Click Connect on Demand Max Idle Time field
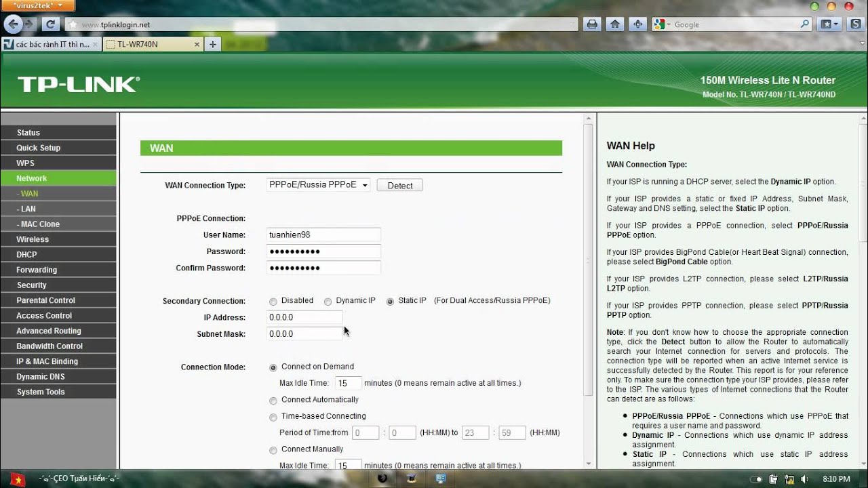Screen dimensions: 868x488 (x=349, y=383)
